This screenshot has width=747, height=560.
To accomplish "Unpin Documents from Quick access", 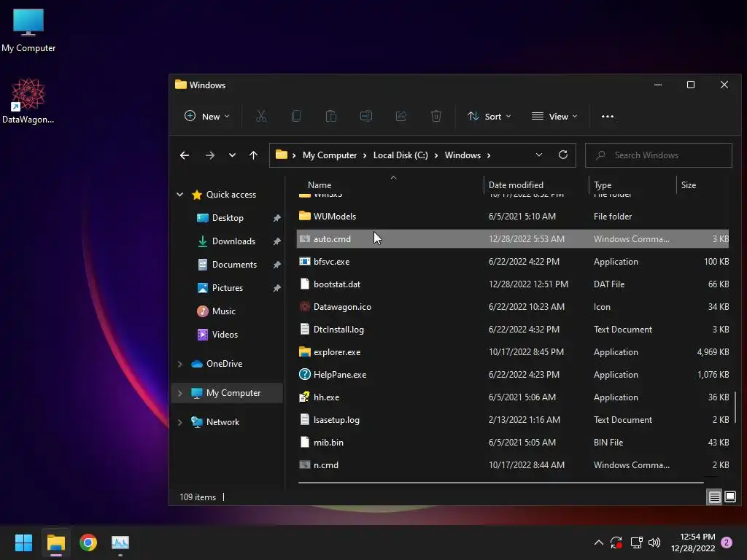I will [276, 265].
